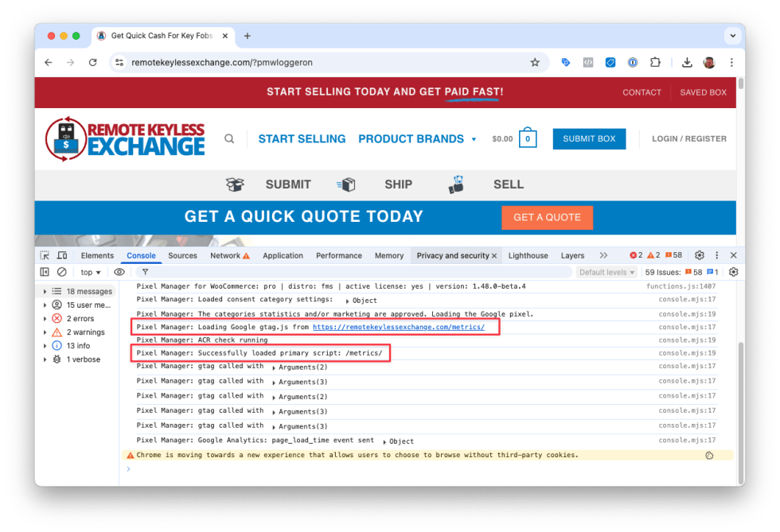
Task: Switch to the Lighthouse tab
Action: pos(528,255)
